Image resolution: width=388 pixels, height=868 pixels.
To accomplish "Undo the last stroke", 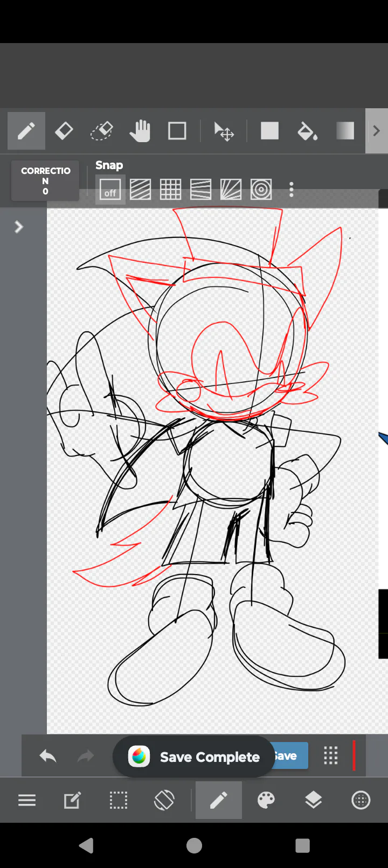I will pyautogui.click(x=48, y=757).
